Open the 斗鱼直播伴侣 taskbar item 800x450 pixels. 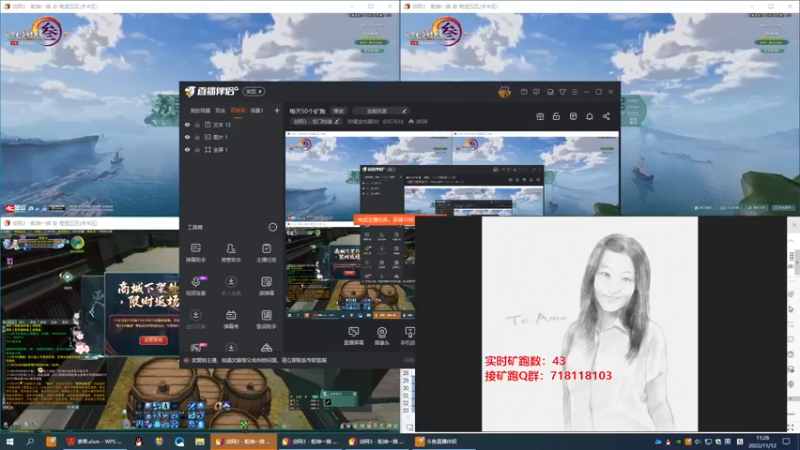442,441
